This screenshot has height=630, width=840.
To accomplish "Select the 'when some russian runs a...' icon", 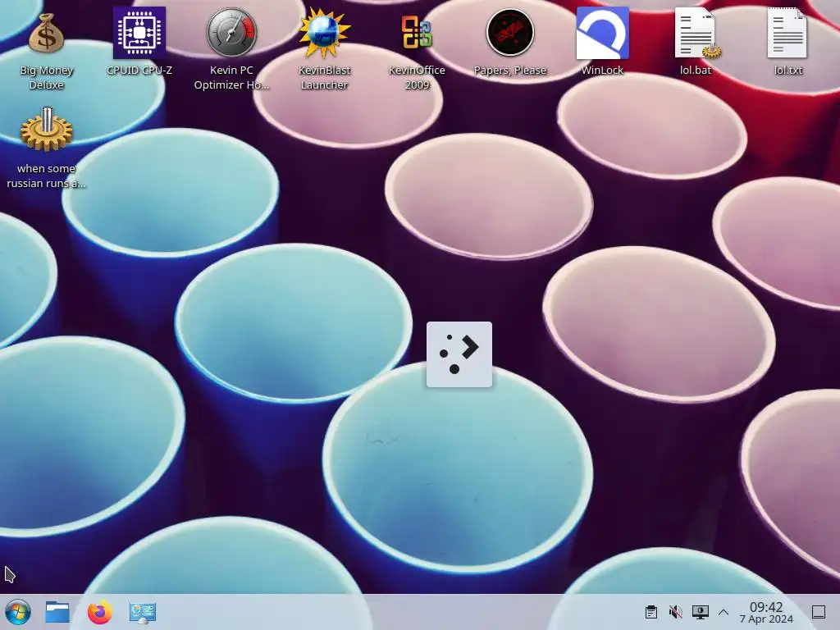I will (46, 130).
